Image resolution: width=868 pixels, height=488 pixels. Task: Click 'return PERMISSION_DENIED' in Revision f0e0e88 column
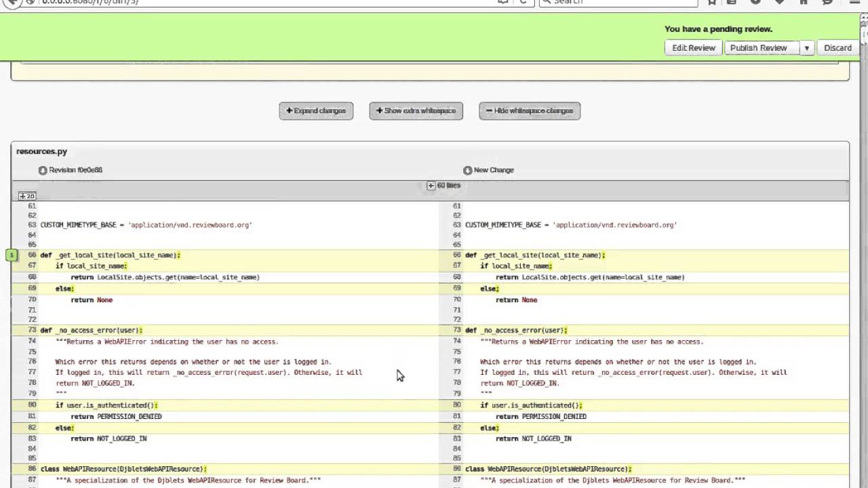point(116,416)
